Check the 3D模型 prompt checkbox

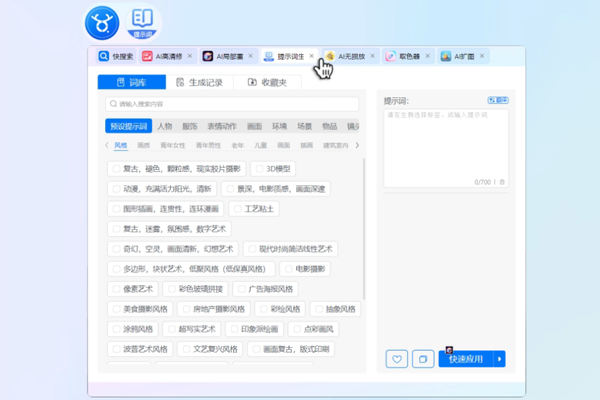click(258, 169)
